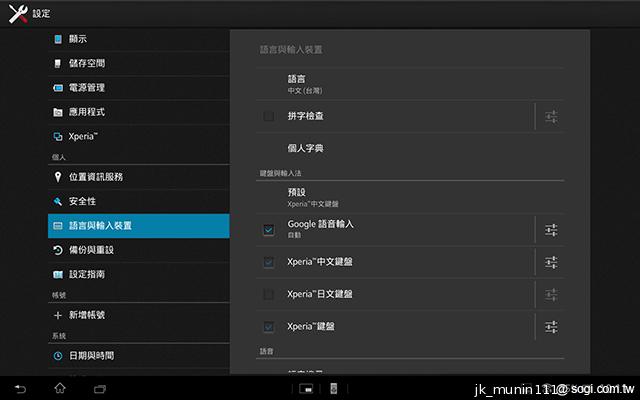The width and height of the screenshot is (640, 400).
Task: Open 日期與時間 date and time
Action: coord(139,356)
